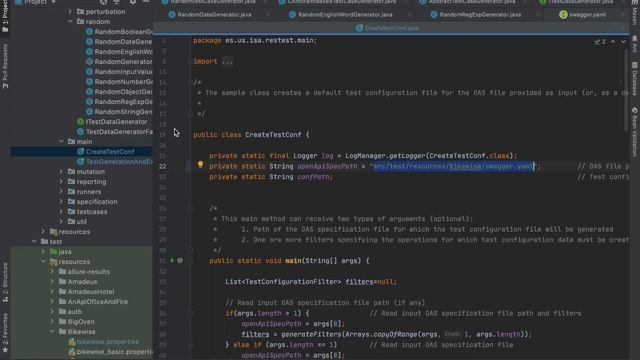This screenshot has height=360, width=640.
Task: Switch to RandomEnglishWordGenerator.java tab
Action: tap(345, 15)
